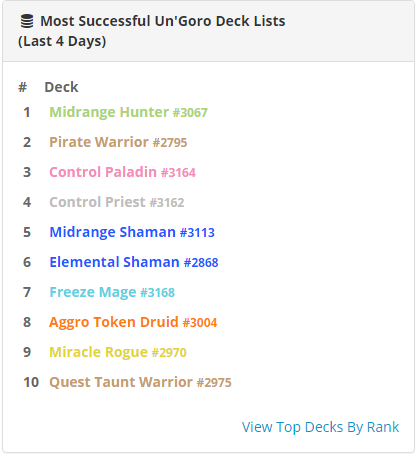Open Quest Taunt Warrior #2975 deck
The height and width of the screenshot is (454, 419).
(x=140, y=382)
